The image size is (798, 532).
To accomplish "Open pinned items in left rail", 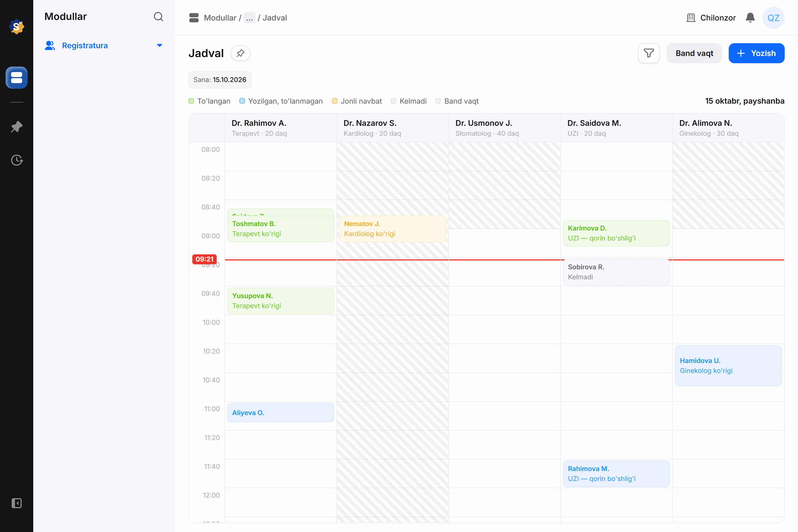I will [17, 127].
